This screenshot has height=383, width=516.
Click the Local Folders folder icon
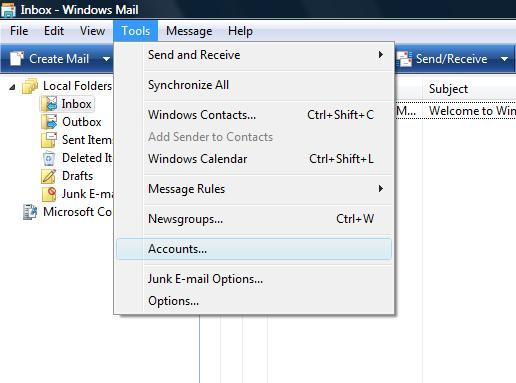pos(30,86)
